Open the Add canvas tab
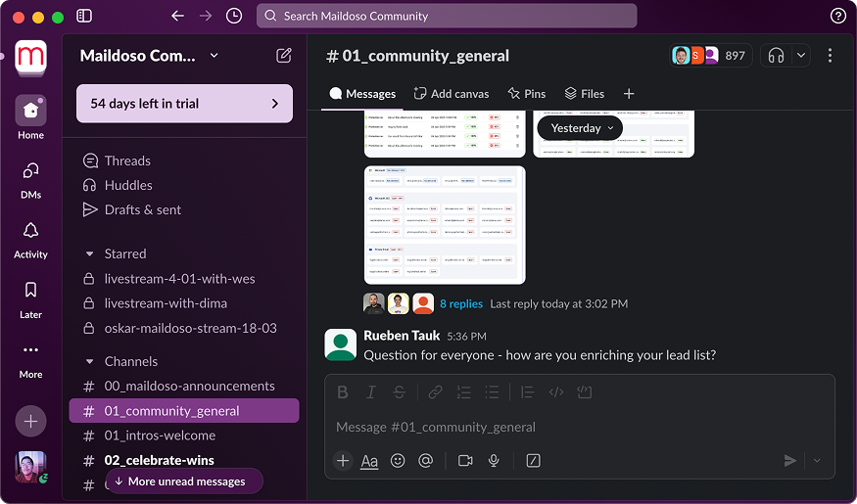The width and height of the screenshot is (857, 504). click(x=452, y=94)
